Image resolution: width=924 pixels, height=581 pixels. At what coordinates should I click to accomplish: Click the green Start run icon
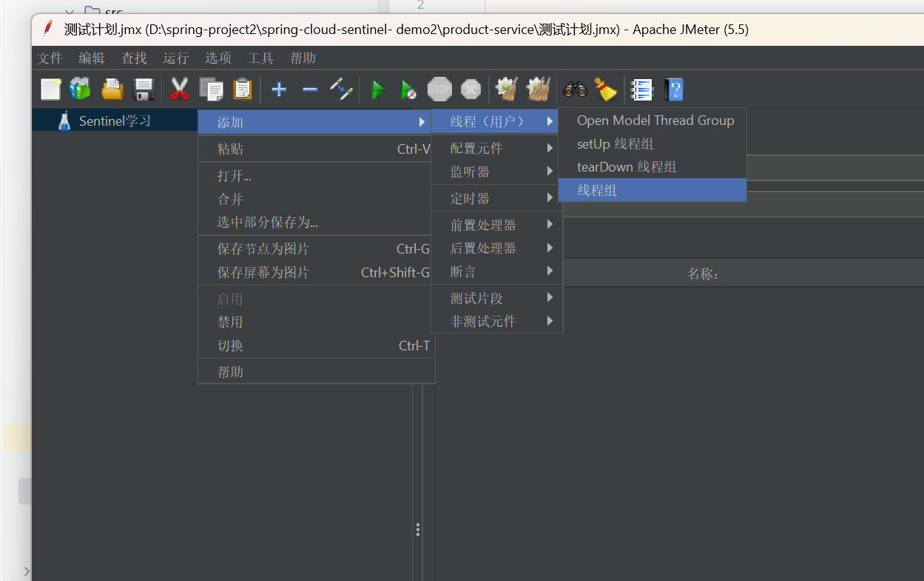(x=378, y=89)
